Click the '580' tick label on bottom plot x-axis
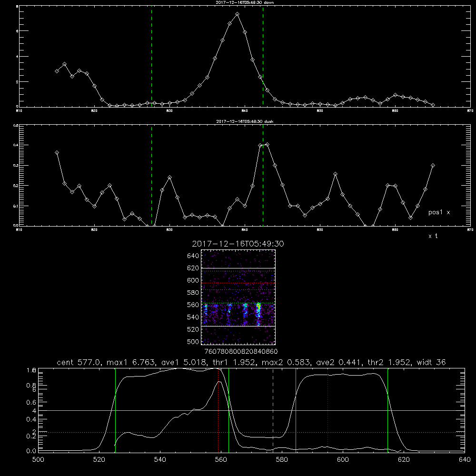 (x=282, y=460)
